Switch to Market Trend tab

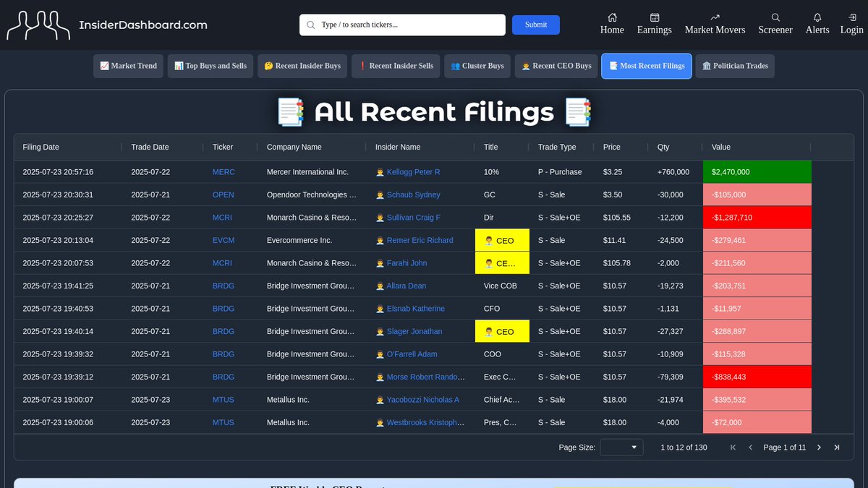tap(129, 66)
